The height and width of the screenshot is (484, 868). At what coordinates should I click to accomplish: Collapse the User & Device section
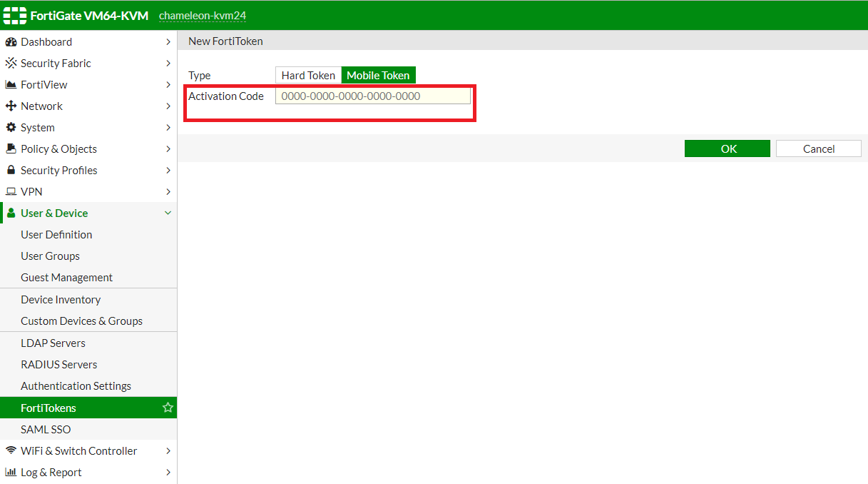click(168, 213)
